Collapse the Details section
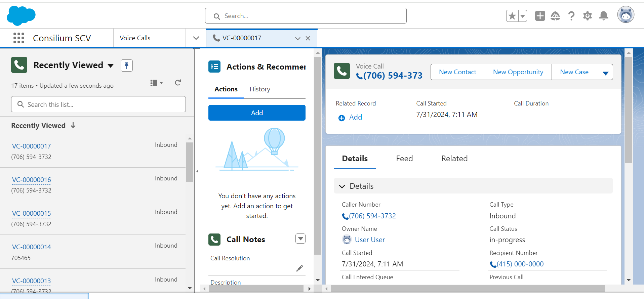644x299 pixels. tap(342, 186)
